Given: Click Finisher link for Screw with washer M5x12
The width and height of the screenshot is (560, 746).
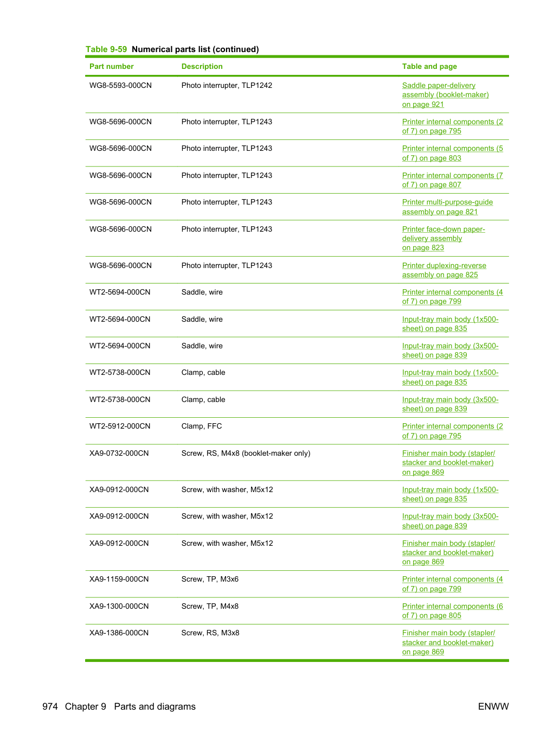Looking at the screenshot, I should [448, 553].
